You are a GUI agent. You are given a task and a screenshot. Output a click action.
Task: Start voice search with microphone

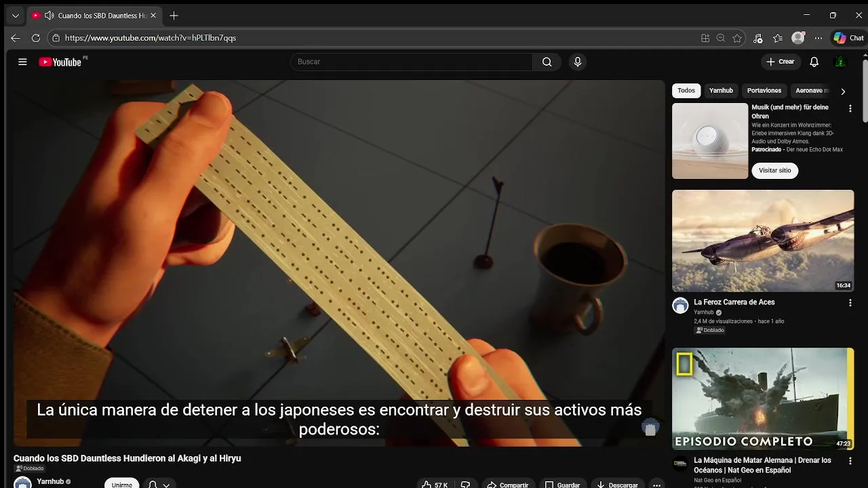tap(577, 62)
